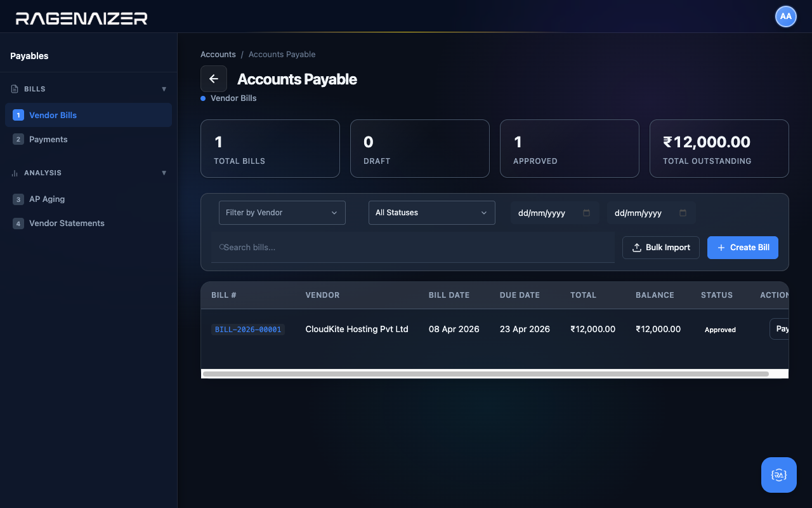Image resolution: width=812 pixels, height=508 pixels.
Task: Collapse the Bills section arrow
Action: click(x=164, y=89)
